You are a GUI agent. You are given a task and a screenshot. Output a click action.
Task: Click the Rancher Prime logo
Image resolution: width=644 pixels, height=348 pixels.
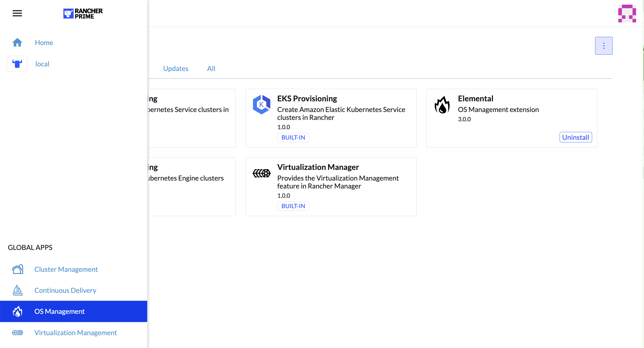(83, 13)
